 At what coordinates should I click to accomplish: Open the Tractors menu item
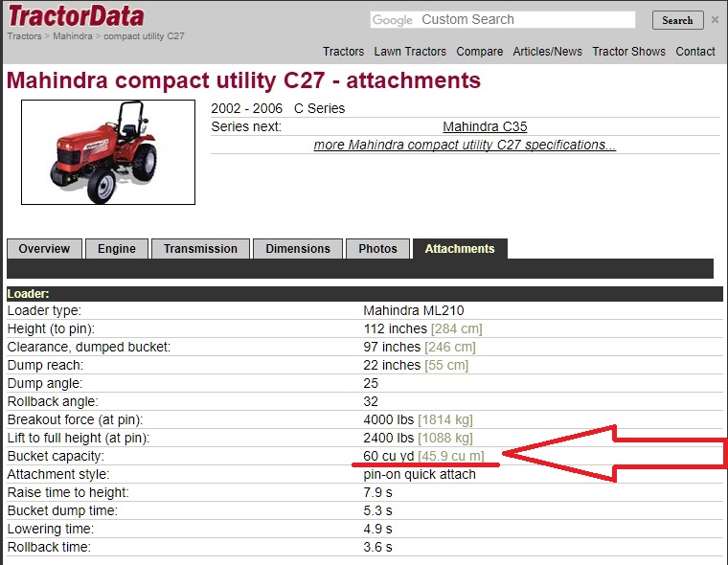[343, 52]
